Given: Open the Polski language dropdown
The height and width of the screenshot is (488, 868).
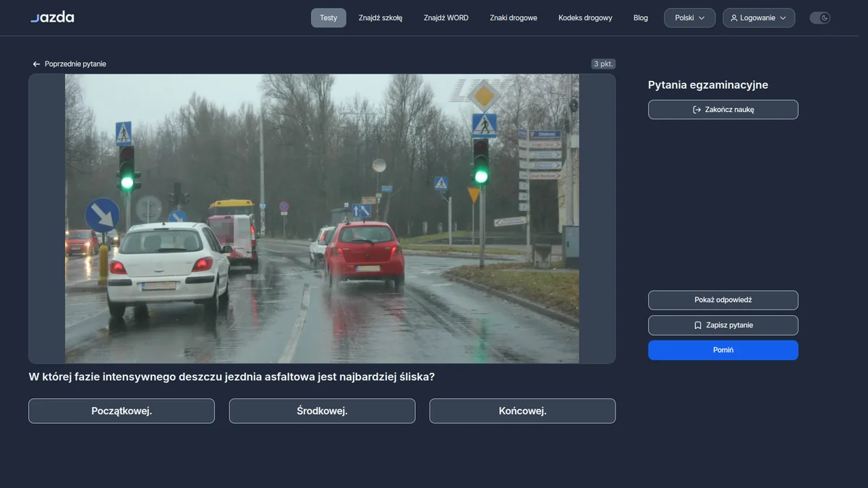Looking at the screenshot, I should tap(689, 18).
